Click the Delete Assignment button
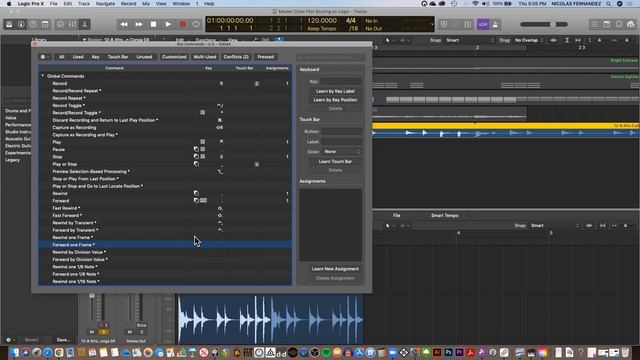This screenshot has width=640, height=360. [x=335, y=278]
